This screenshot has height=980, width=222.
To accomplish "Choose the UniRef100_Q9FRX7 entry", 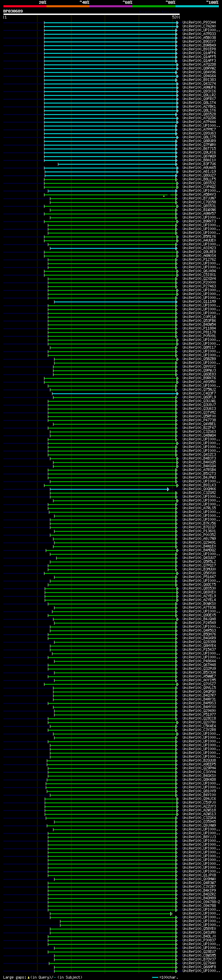I will pos(199,99).
